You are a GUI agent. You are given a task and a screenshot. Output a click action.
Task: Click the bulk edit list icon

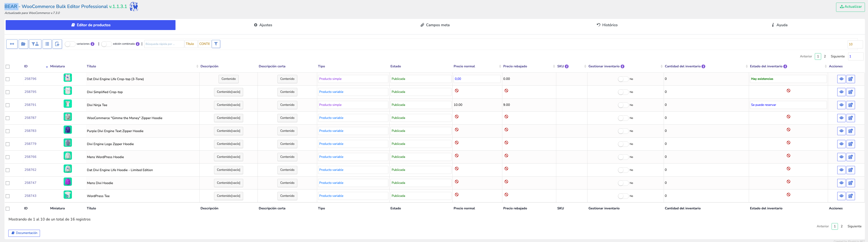[x=47, y=44]
